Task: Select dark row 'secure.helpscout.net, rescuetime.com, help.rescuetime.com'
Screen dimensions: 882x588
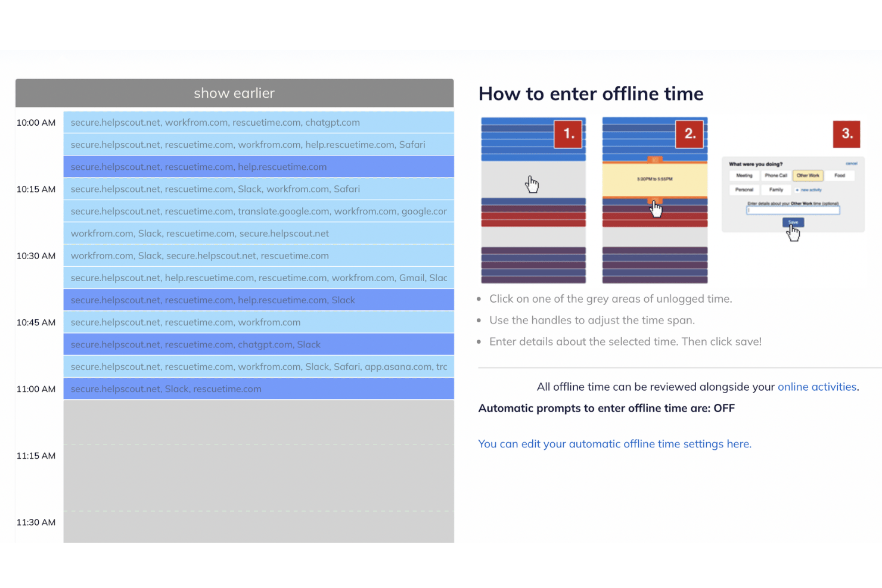Action: coord(259,167)
